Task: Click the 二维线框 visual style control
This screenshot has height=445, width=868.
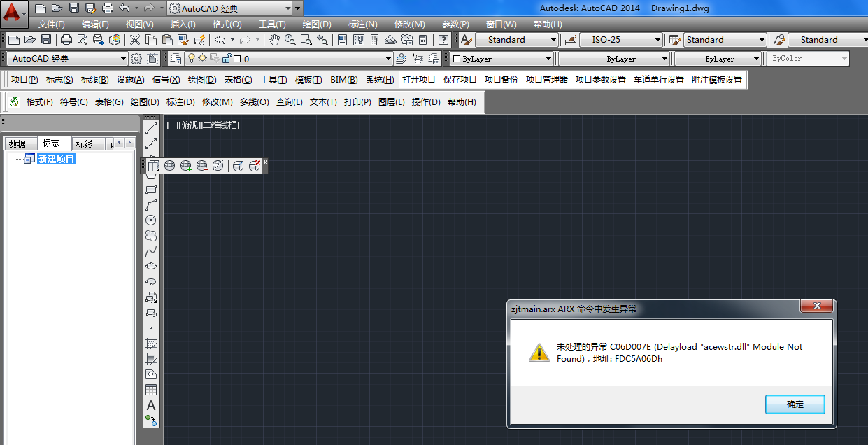Action: point(220,125)
